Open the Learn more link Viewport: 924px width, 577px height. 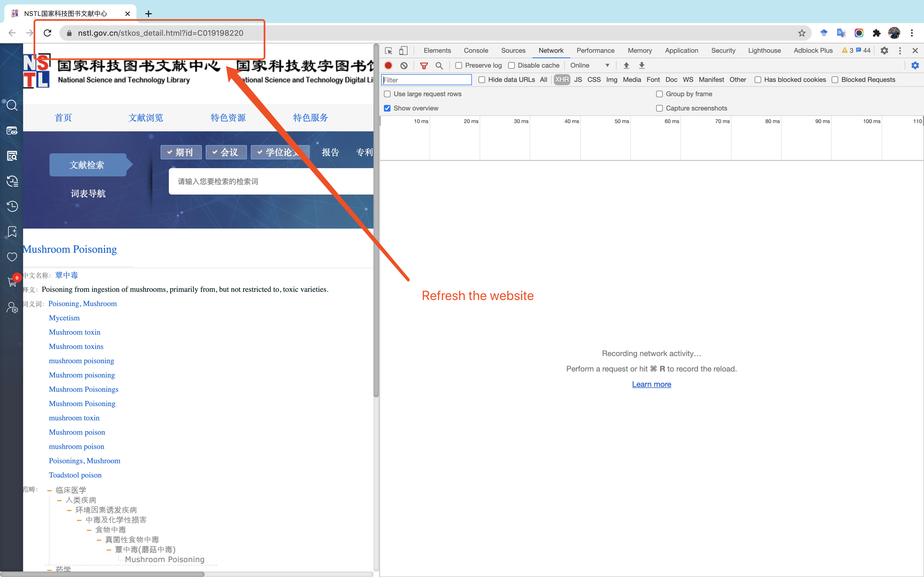pyautogui.click(x=651, y=384)
